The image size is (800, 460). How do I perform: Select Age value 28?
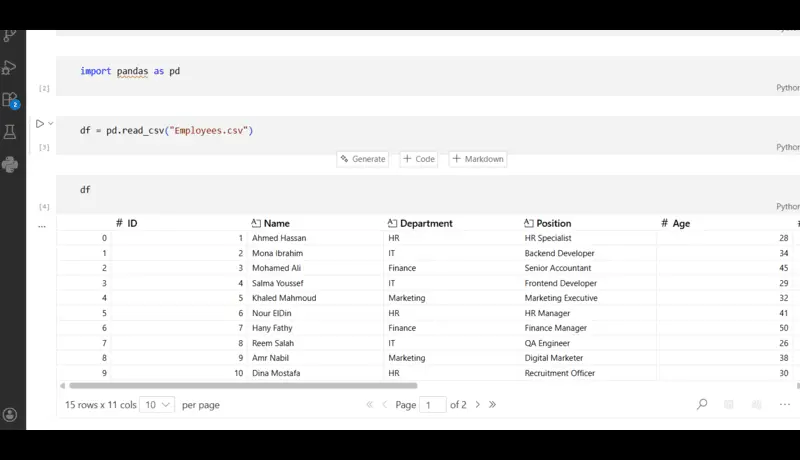[784, 238]
